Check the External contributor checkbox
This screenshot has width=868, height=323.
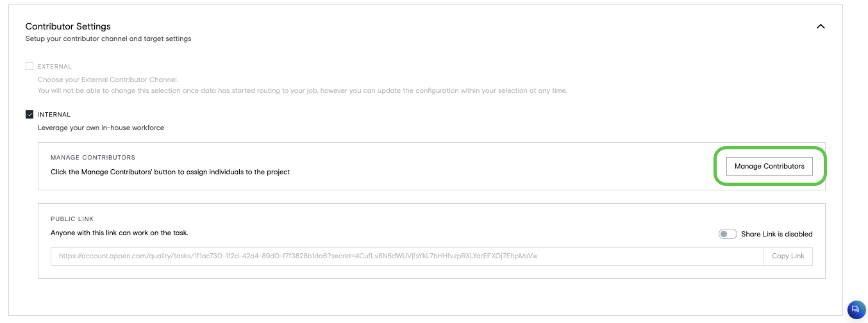click(29, 66)
